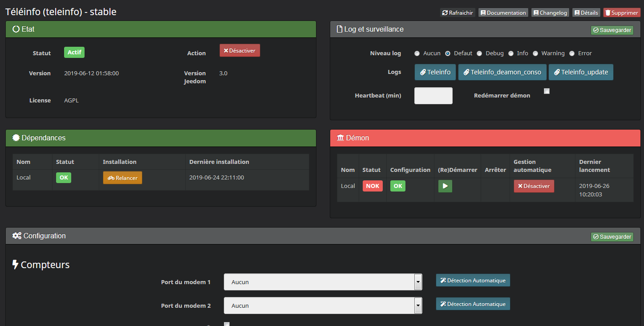Click last launch date 2019-06-26
The image size is (644, 326).
click(594, 186)
